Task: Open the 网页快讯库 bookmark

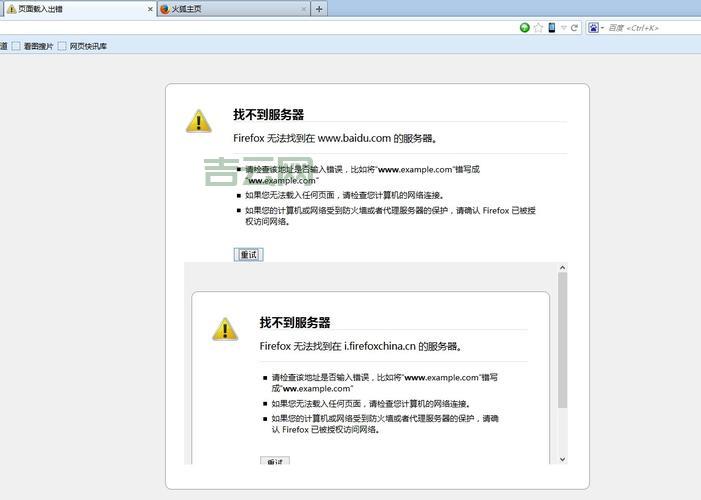Action: tap(83, 46)
